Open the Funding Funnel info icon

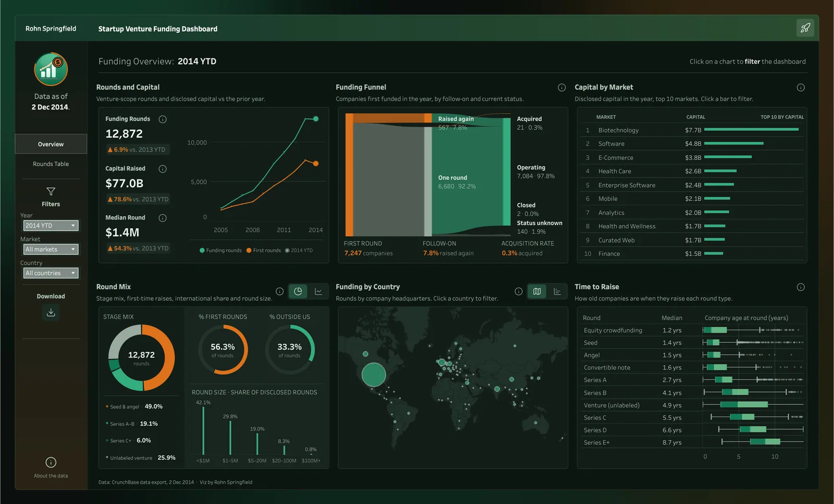click(x=562, y=88)
